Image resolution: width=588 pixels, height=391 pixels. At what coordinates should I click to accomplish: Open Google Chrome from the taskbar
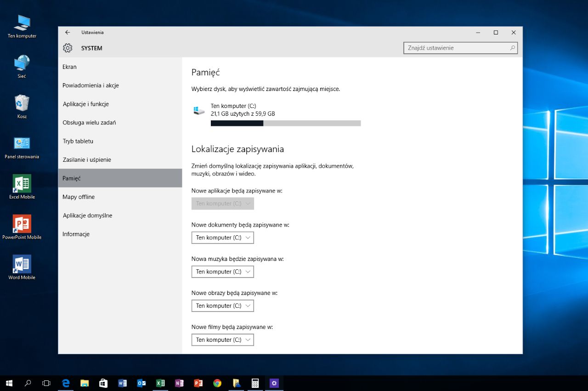217,383
